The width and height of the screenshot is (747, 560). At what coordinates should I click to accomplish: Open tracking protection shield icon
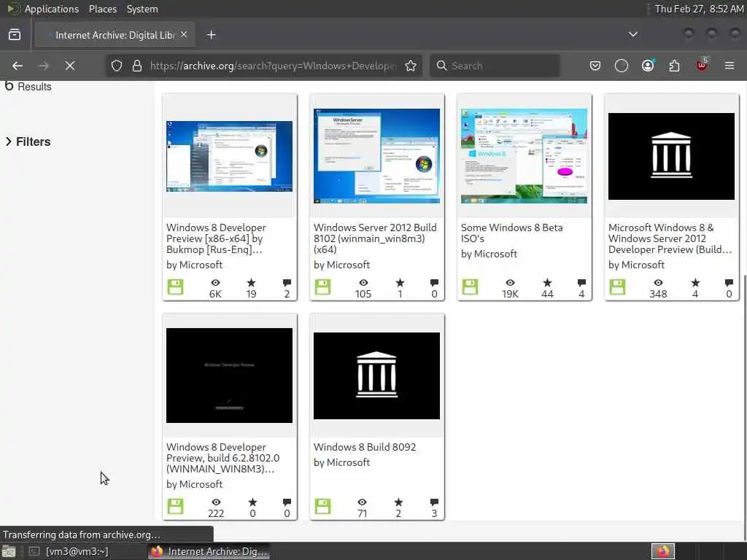coord(117,66)
